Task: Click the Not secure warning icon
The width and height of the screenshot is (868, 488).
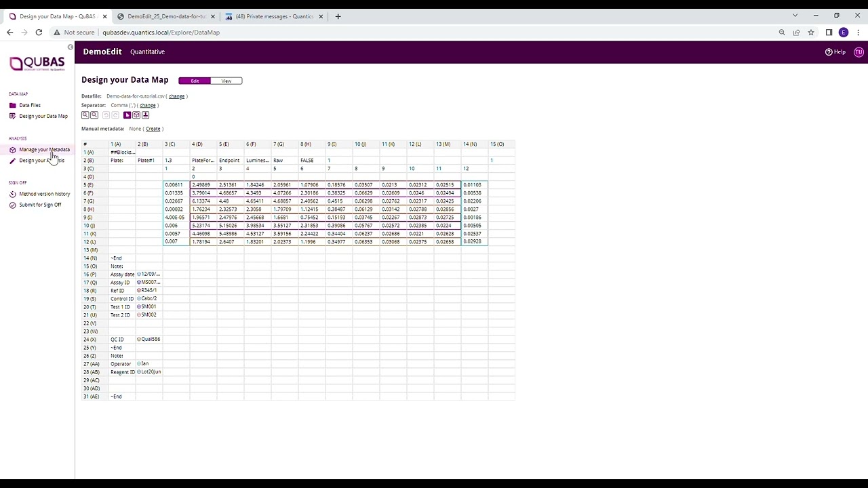Action: tap(57, 33)
